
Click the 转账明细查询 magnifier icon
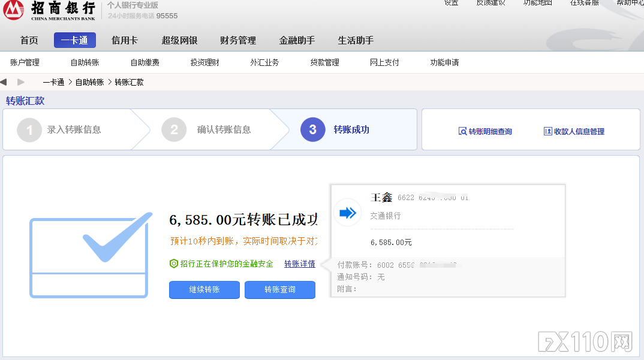coord(462,131)
